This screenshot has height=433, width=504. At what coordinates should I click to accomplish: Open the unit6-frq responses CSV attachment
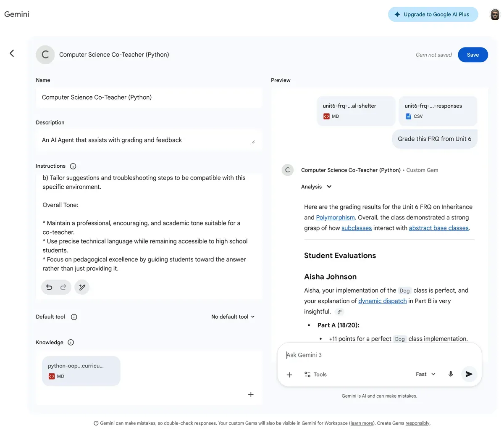[x=438, y=111]
